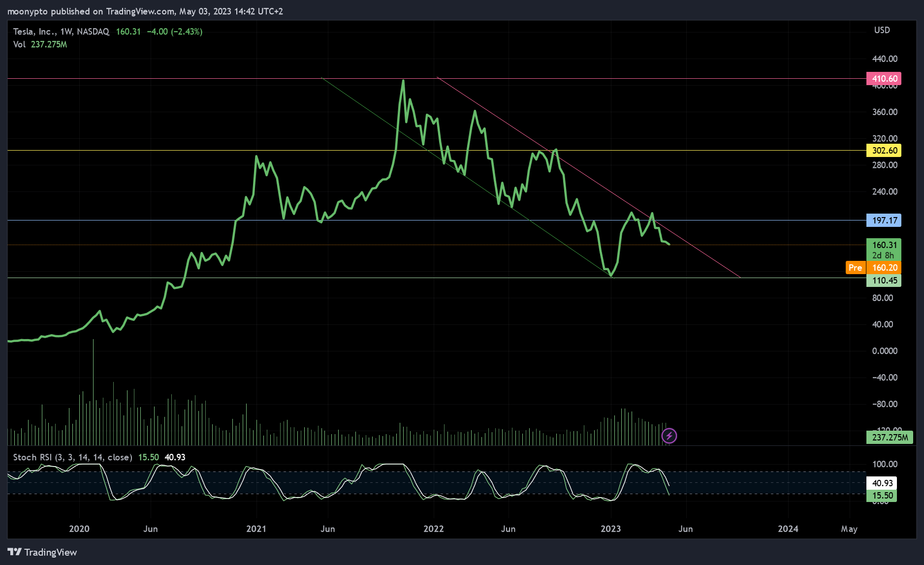Click the 440.00 price scale tick

click(x=885, y=59)
